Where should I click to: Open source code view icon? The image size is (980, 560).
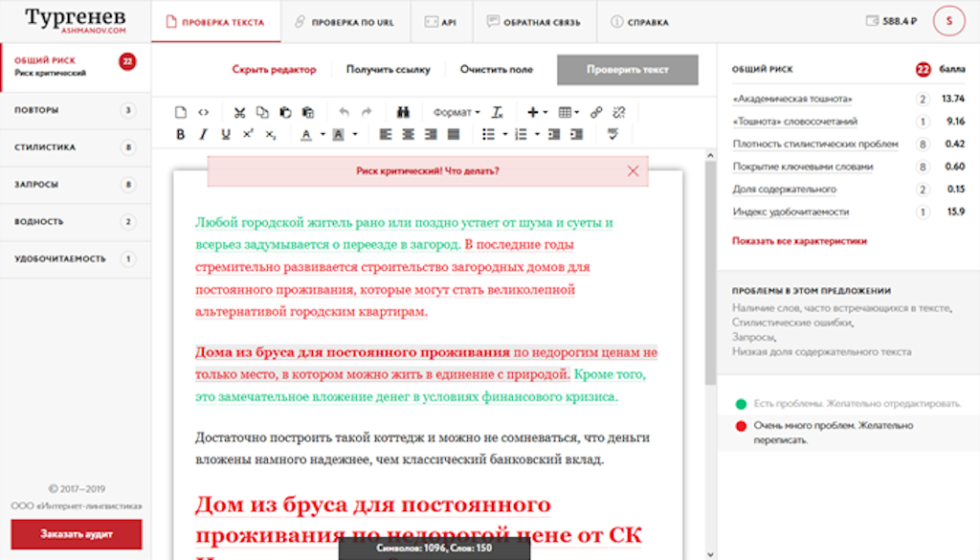coord(203,113)
